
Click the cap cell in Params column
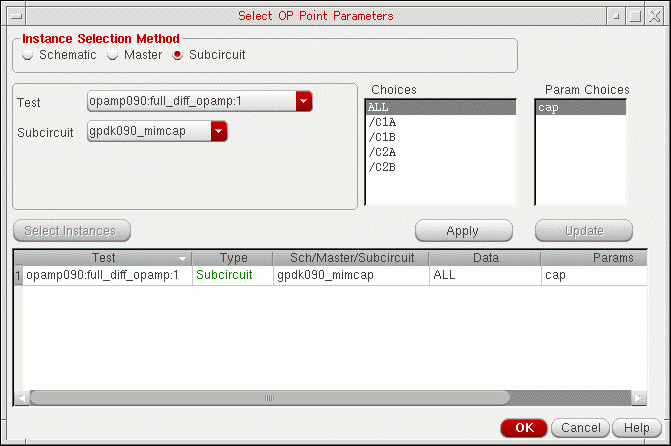[594, 275]
